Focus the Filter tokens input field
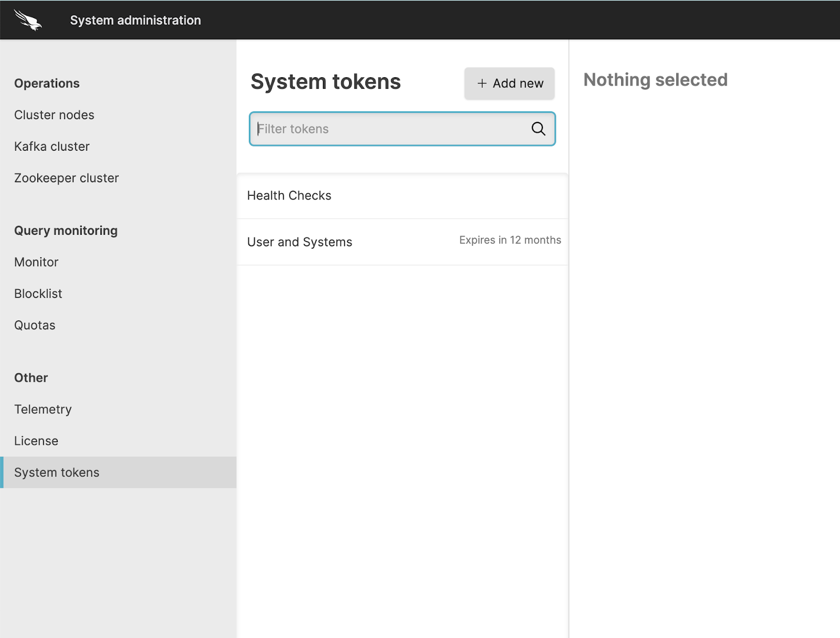Screen dimensions: 840x638 tap(391, 129)
